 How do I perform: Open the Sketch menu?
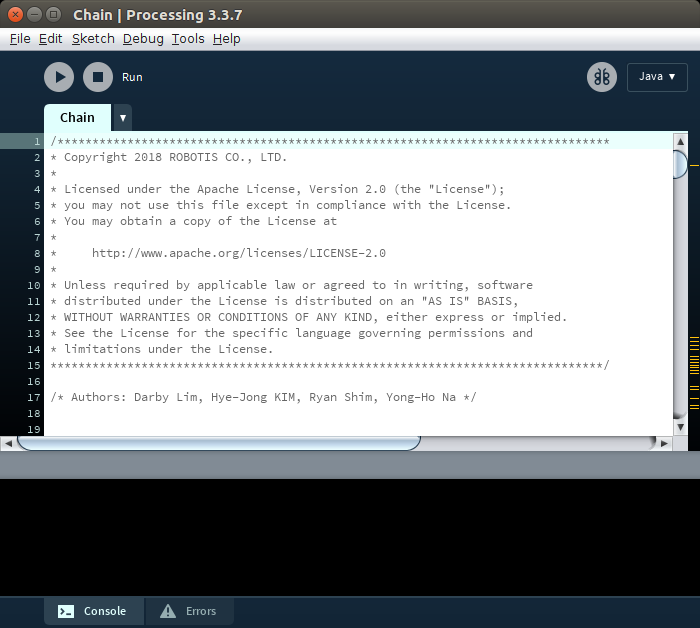click(x=93, y=39)
